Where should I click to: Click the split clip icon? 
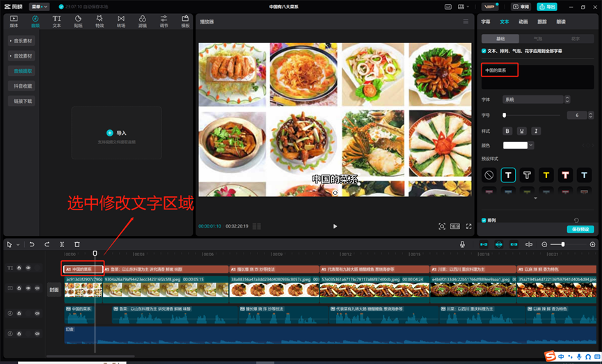62,244
